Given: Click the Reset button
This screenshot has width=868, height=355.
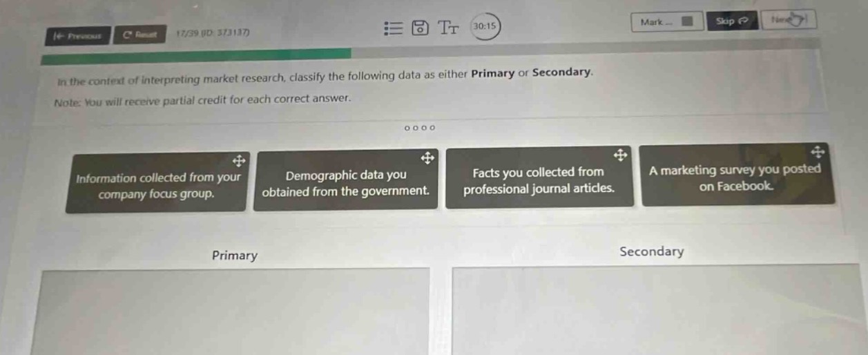Looking at the screenshot, I should (x=141, y=33).
